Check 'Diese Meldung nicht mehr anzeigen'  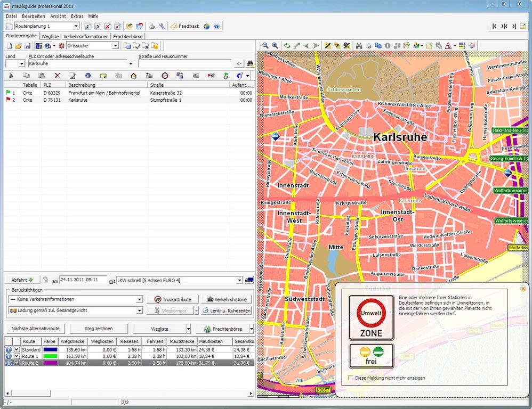pyautogui.click(x=350, y=378)
